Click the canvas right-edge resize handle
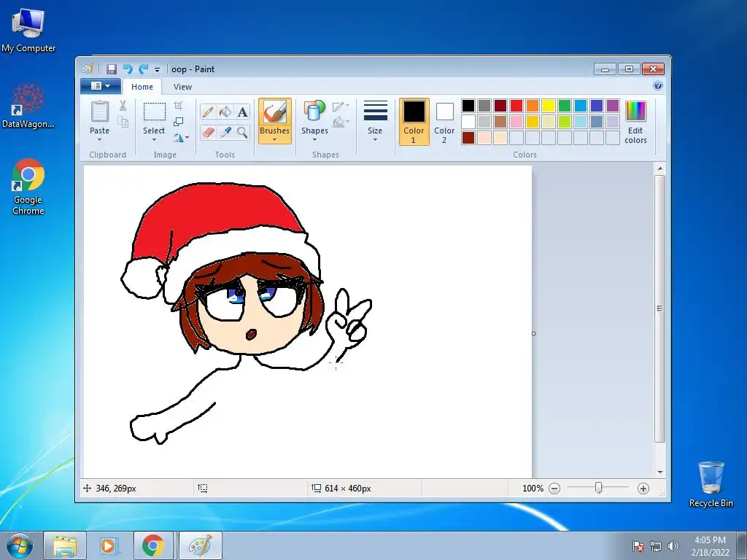The height and width of the screenshot is (560, 747). coord(533,333)
